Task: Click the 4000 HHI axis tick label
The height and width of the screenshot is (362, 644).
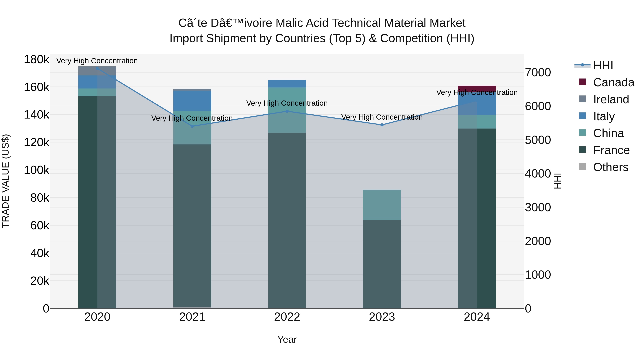Action: coord(538,174)
